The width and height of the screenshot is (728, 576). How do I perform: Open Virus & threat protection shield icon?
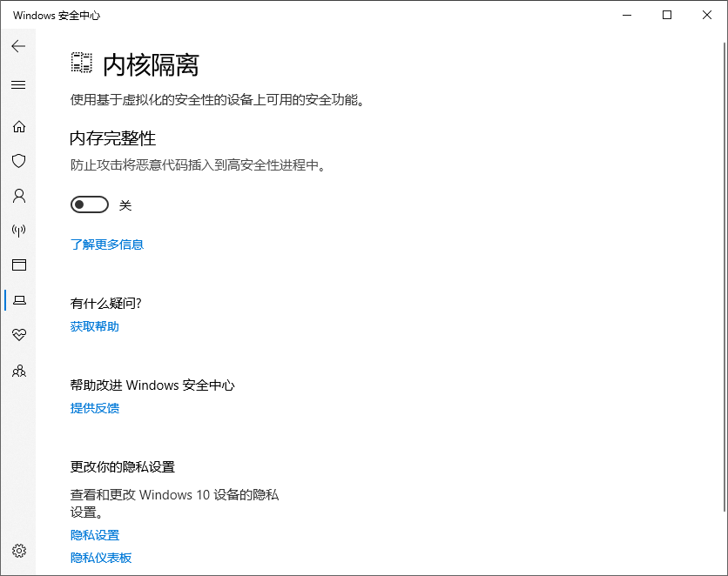tap(18, 161)
